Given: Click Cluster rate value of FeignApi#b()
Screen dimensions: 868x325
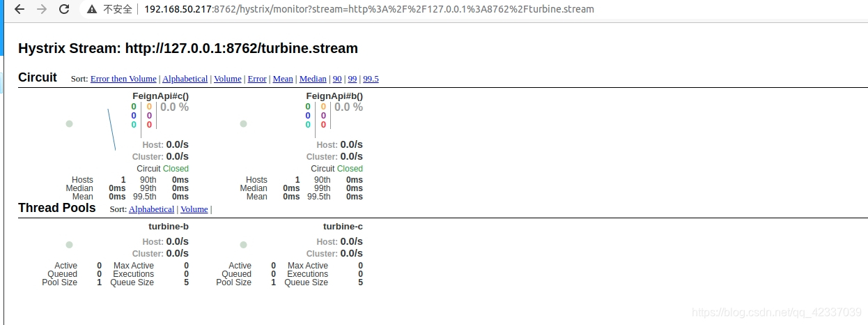Looking at the screenshot, I should (351, 156).
